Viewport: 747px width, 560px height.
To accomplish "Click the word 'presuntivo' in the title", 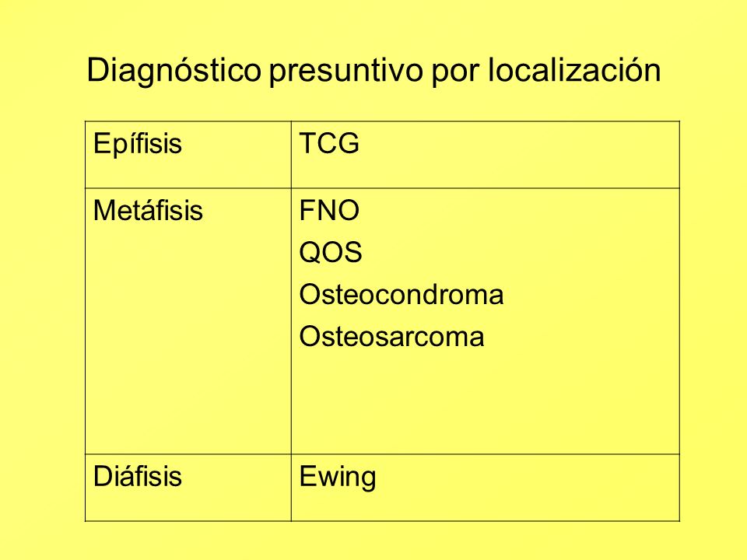I will 345,72.
